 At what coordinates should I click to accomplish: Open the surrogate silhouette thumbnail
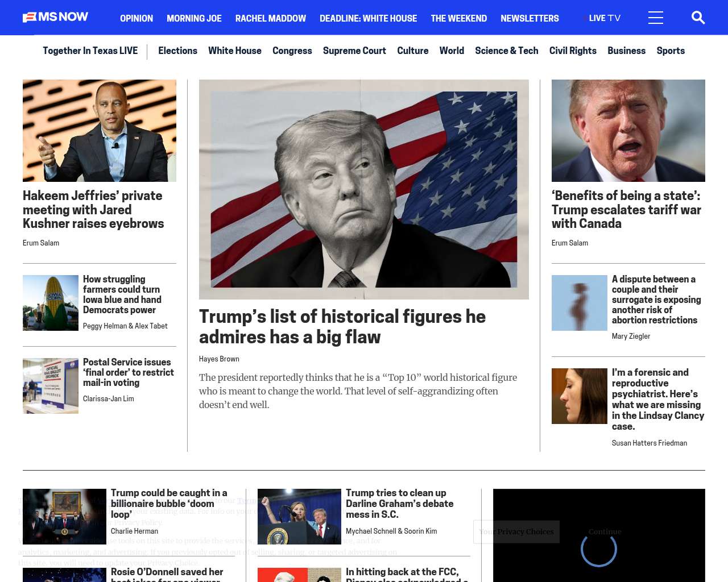580,303
